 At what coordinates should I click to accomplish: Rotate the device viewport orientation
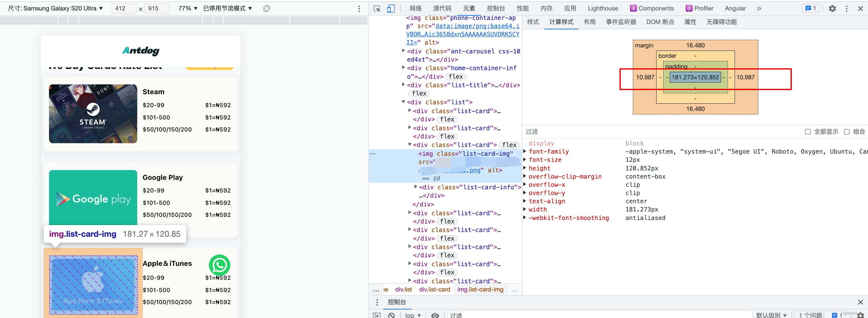(x=266, y=9)
